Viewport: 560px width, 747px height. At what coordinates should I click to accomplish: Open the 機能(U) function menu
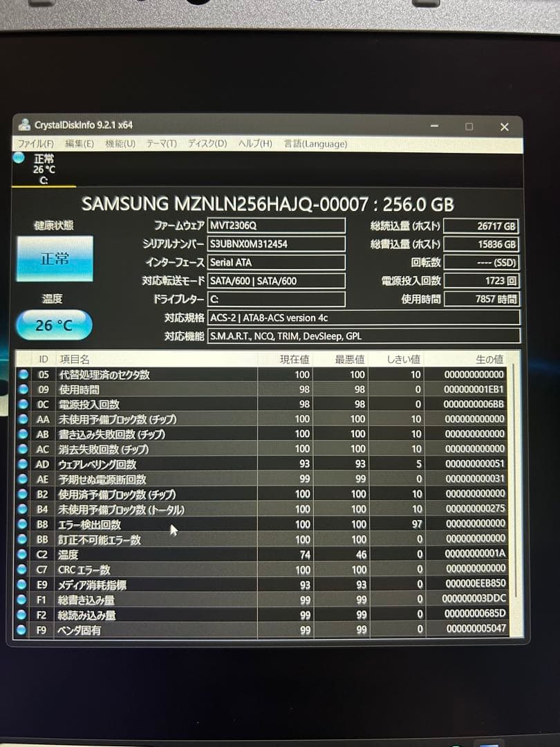119,144
